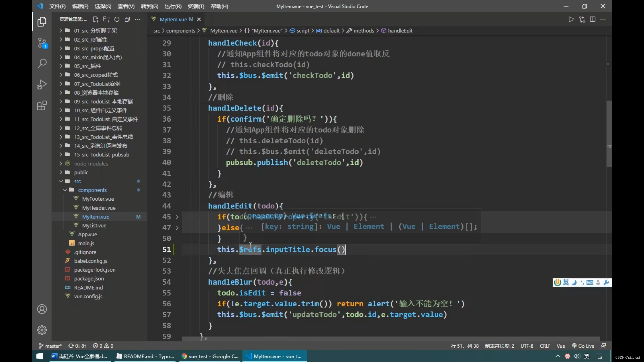Open the Search view
Image resolution: width=644 pixels, height=362 pixels.
pyautogui.click(x=42, y=63)
